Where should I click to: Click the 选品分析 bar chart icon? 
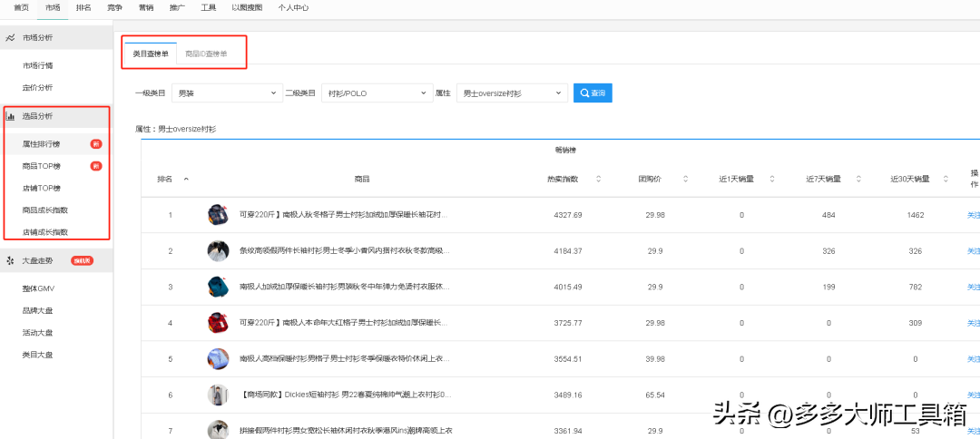click(10, 116)
